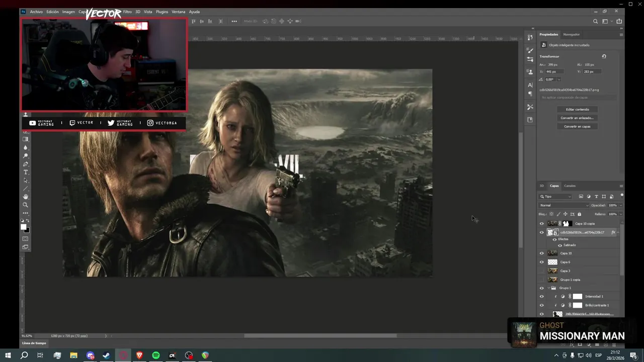Open the Brush Settings panel icon
Viewport: 644px width, 362px height.
coord(530,50)
